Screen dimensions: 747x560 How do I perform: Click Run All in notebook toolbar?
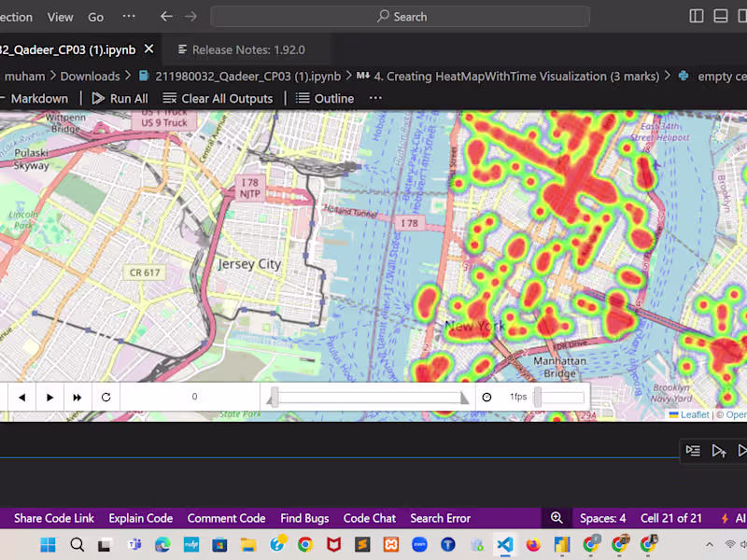click(120, 98)
